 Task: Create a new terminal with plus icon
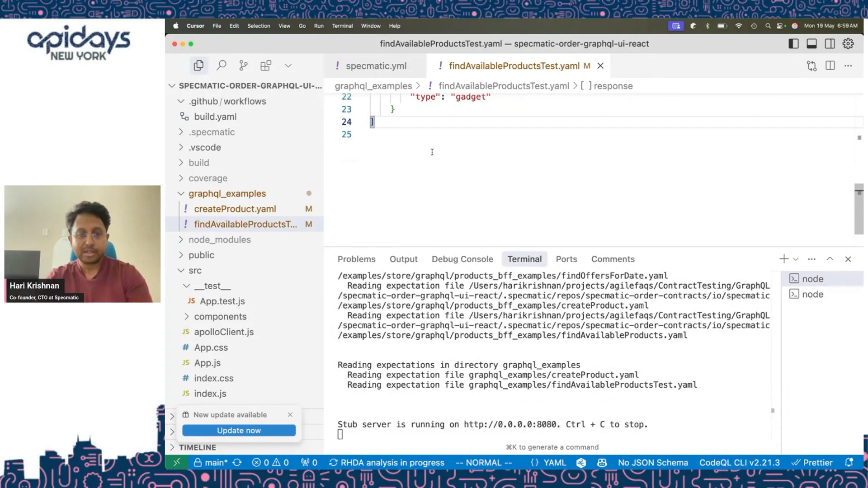click(784, 259)
